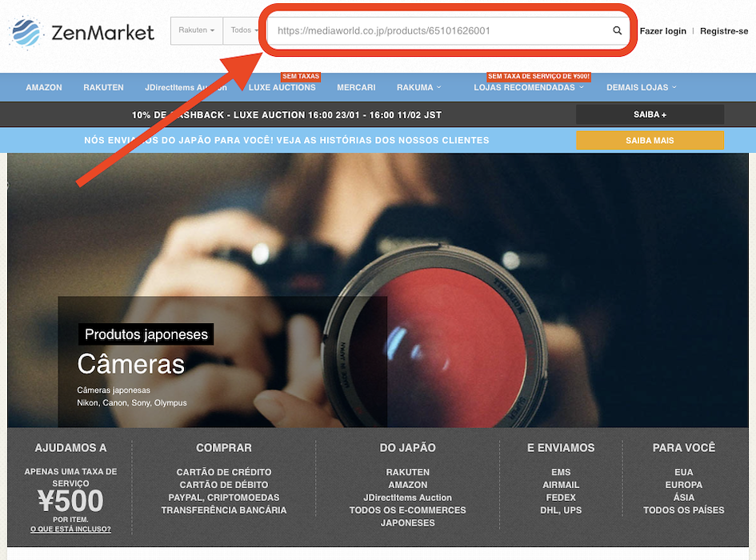Click the search magnifier icon
756x560 pixels.
tap(617, 31)
